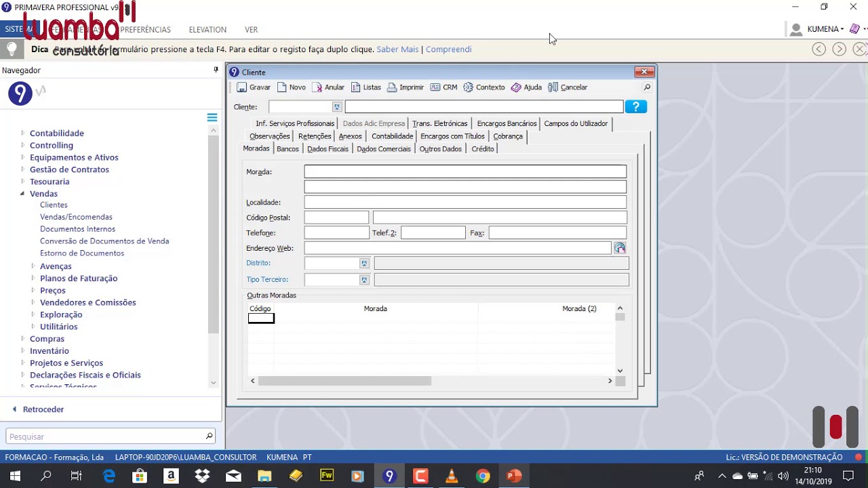Image resolution: width=868 pixels, height=488 pixels.
Task: Click the Imprimir print button
Action: (406, 87)
